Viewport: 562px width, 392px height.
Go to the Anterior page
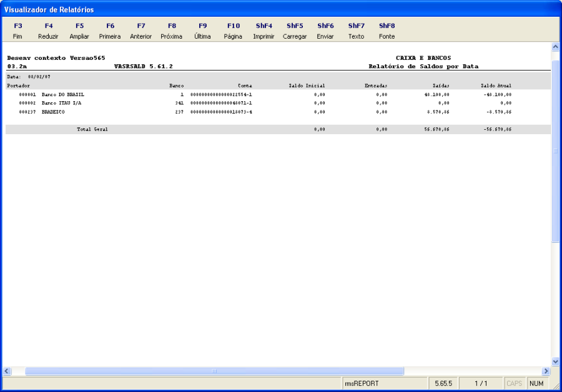tap(141, 31)
